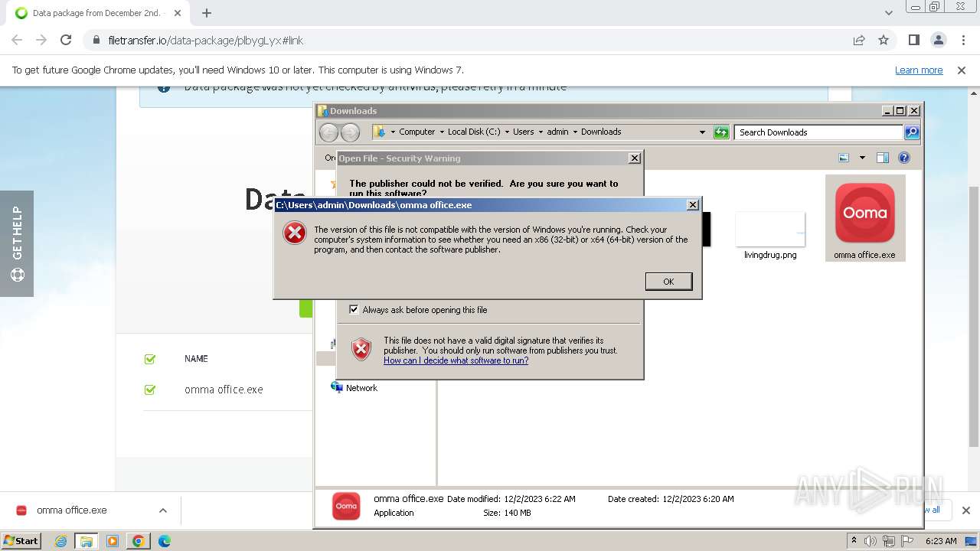Click the Search Downloads field

point(818,132)
